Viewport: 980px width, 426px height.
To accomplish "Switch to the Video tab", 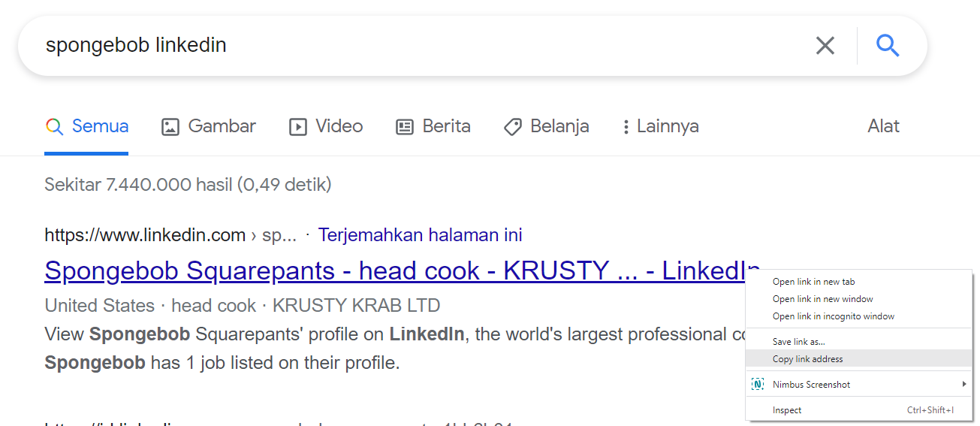I will pyautogui.click(x=326, y=126).
